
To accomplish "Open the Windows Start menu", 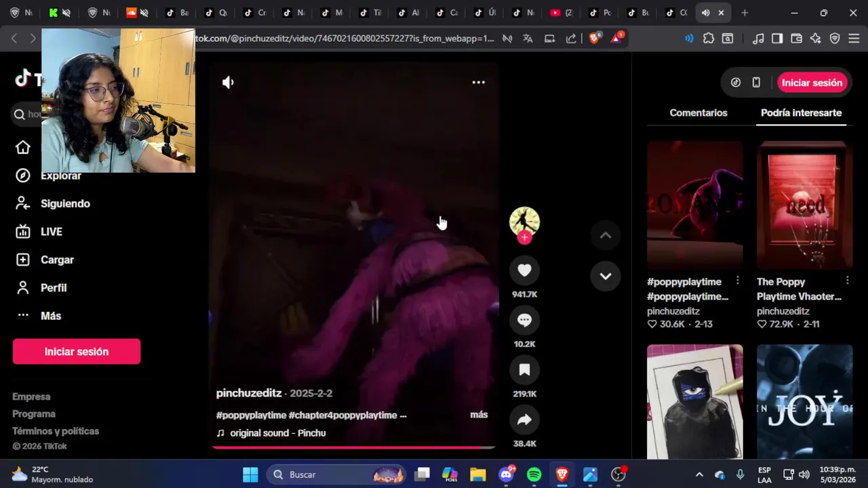I will point(250,474).
